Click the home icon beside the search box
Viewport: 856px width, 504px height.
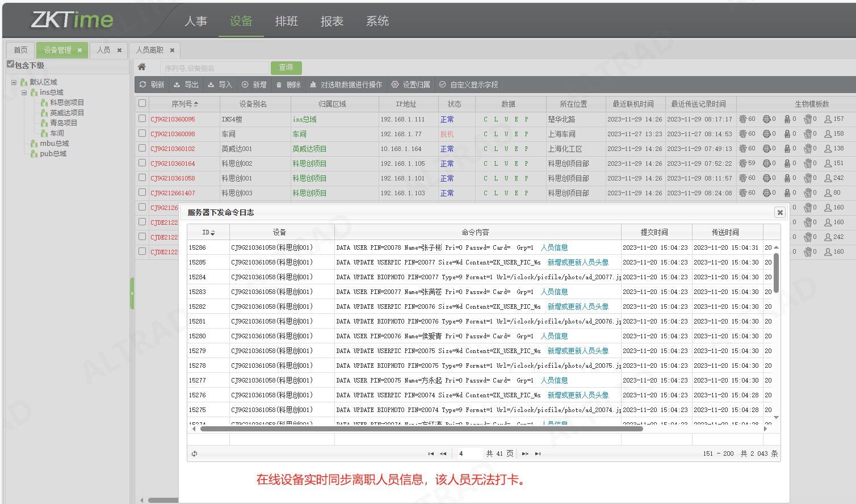pos(142,67)
